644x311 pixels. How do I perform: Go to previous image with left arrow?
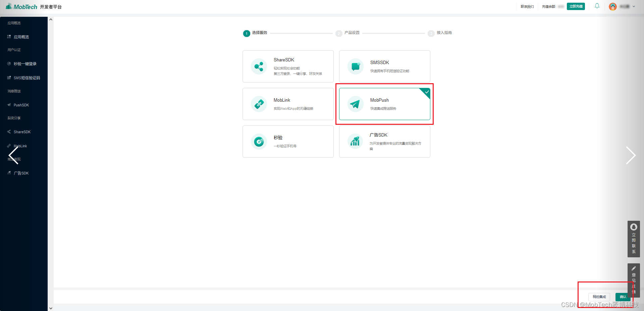[13, 155]
